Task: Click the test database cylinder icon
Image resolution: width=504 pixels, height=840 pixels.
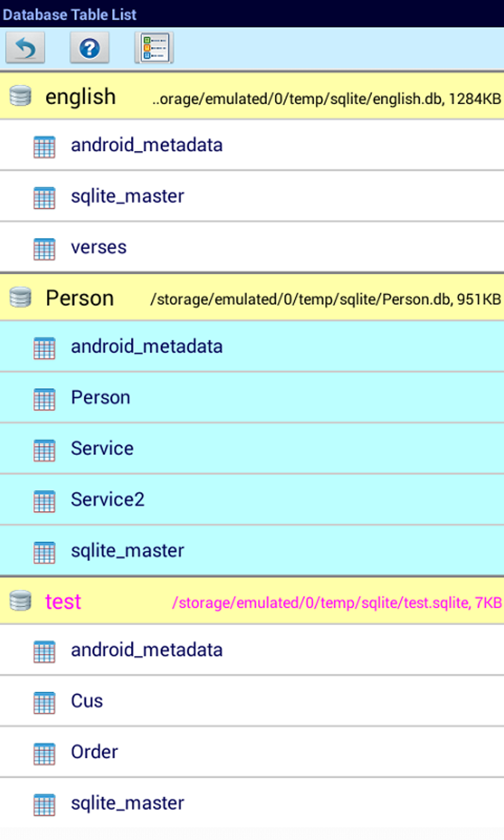Action: click(x=21, y=601)
